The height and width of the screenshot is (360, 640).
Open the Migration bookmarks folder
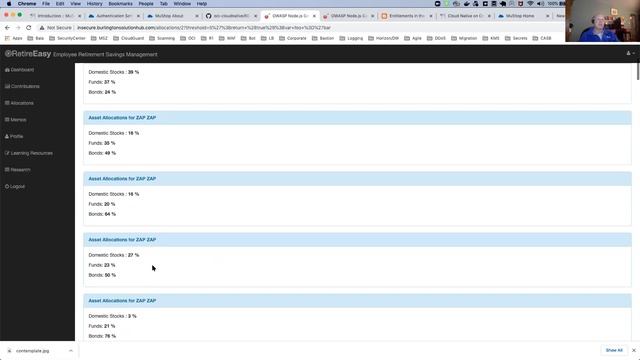pos(464,38)
